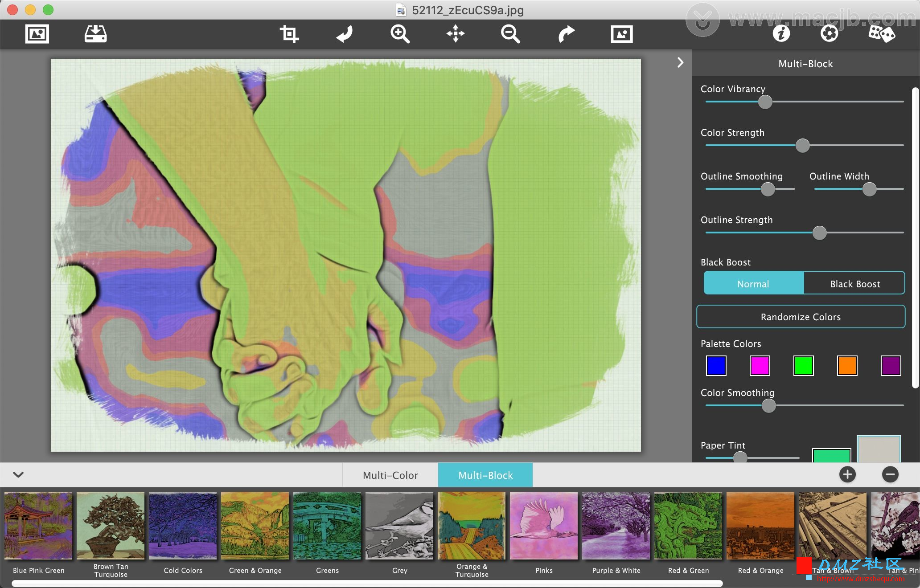This screenshot has height=588, width=920.
Task: Click the presets horizontal scrollbar
Action: point(367,583)
